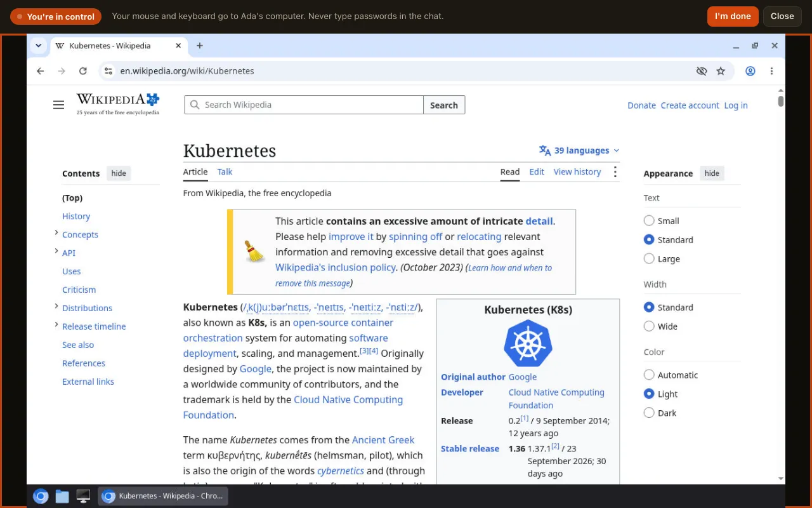Select Automatic color mode
The image size is (812, 508).
point(649,375)
